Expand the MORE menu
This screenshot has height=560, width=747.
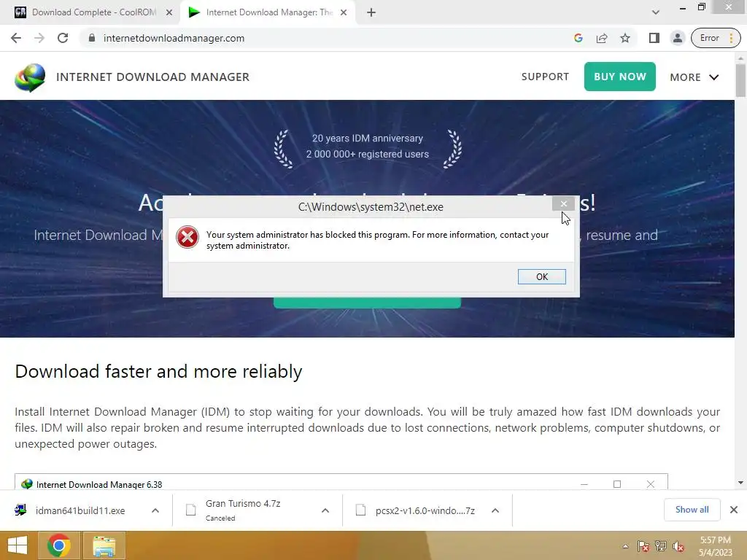tap(694, 77)
